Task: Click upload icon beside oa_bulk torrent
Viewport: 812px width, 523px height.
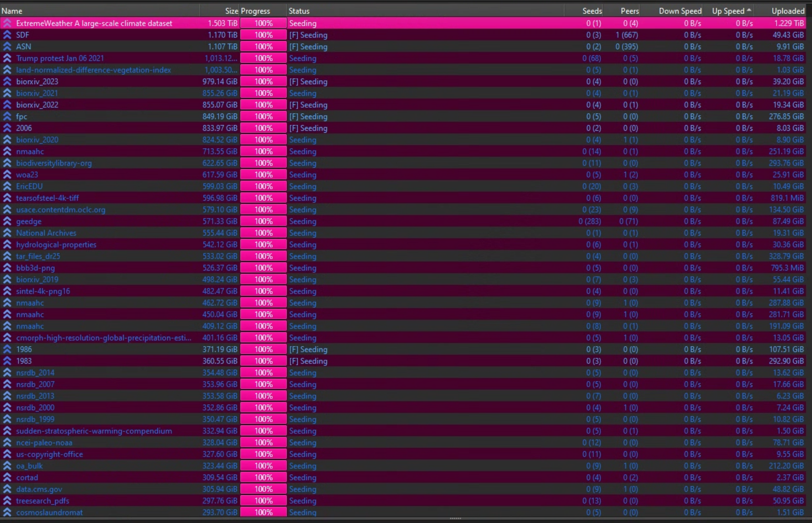Action: click(7, 466)
